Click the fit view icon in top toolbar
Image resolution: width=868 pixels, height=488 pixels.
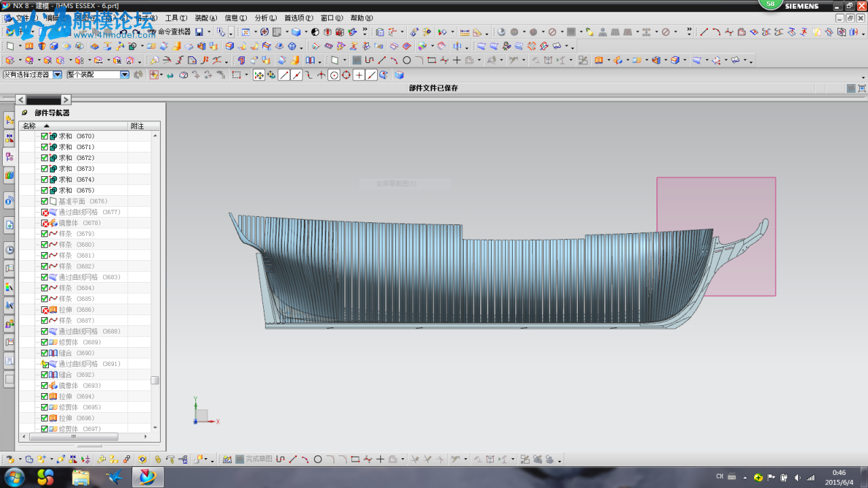click(245, 32)
